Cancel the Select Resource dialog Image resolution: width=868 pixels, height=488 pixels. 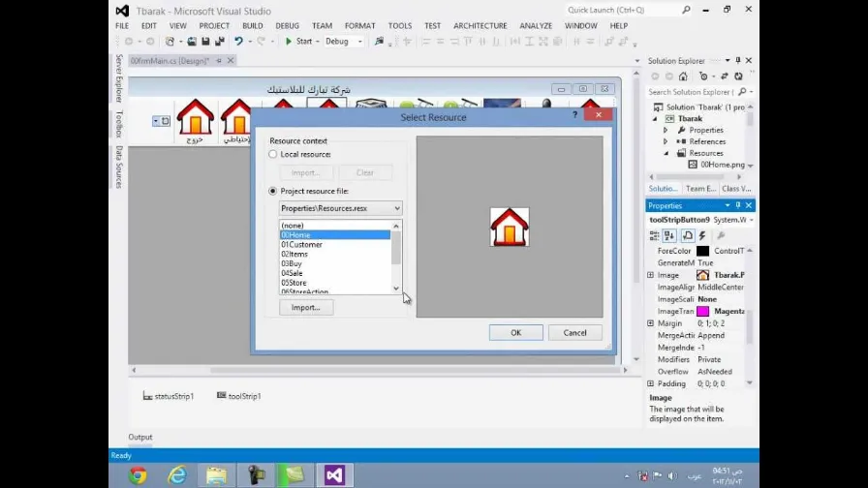(574, 332)
